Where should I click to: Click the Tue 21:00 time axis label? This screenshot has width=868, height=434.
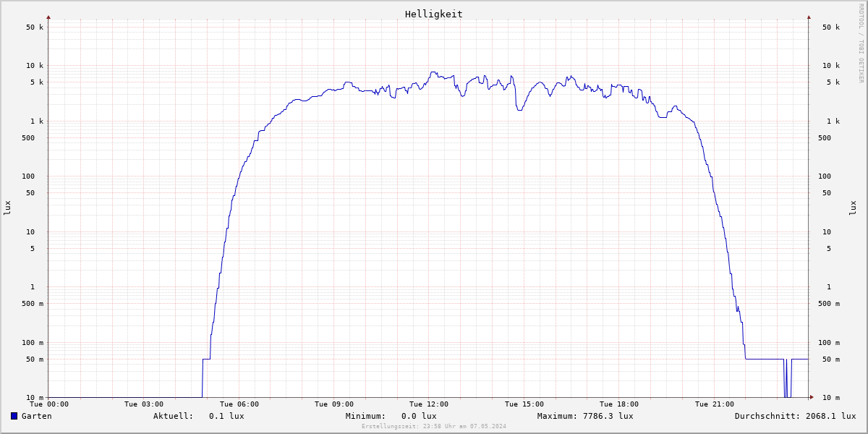click(x=715, y=404)
